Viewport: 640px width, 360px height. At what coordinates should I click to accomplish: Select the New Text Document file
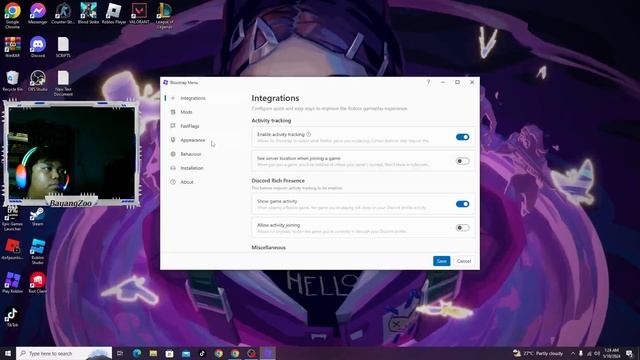[x=63, y=83]
